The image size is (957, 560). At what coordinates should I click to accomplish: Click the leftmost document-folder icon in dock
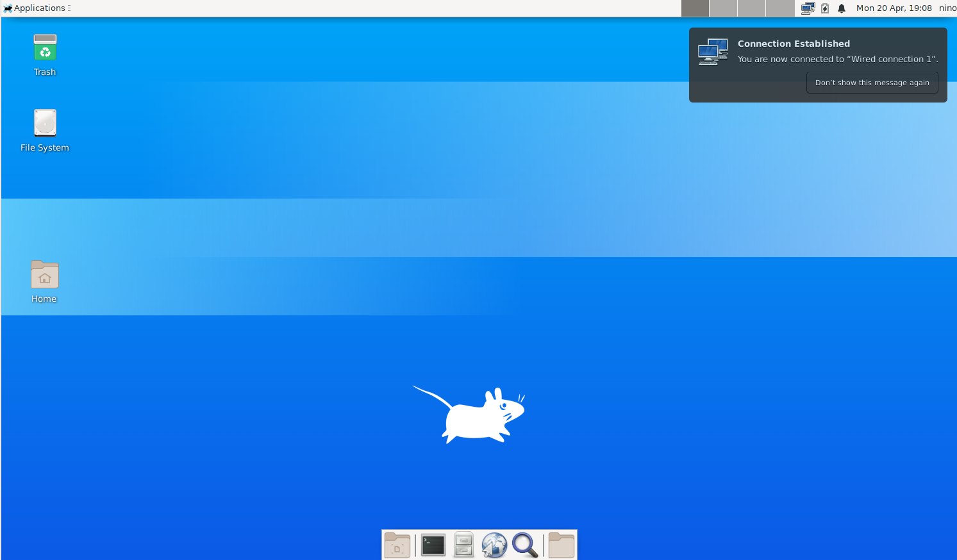pyautogui.click(x=397, y=545)
